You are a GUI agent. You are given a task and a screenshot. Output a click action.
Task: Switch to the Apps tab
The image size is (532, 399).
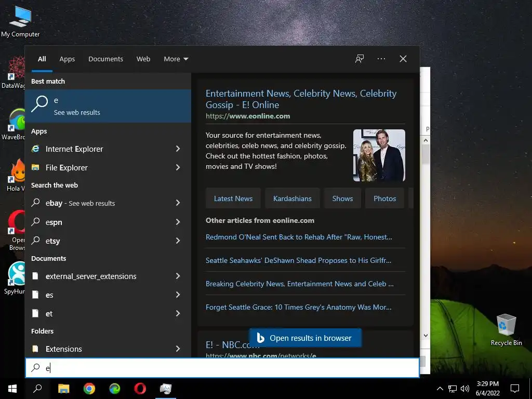(67, 59)
